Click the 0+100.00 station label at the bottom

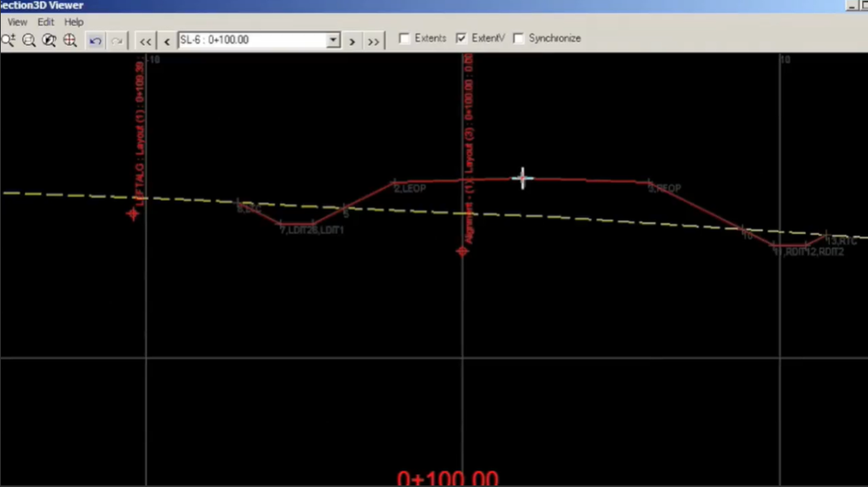point(448,478)
